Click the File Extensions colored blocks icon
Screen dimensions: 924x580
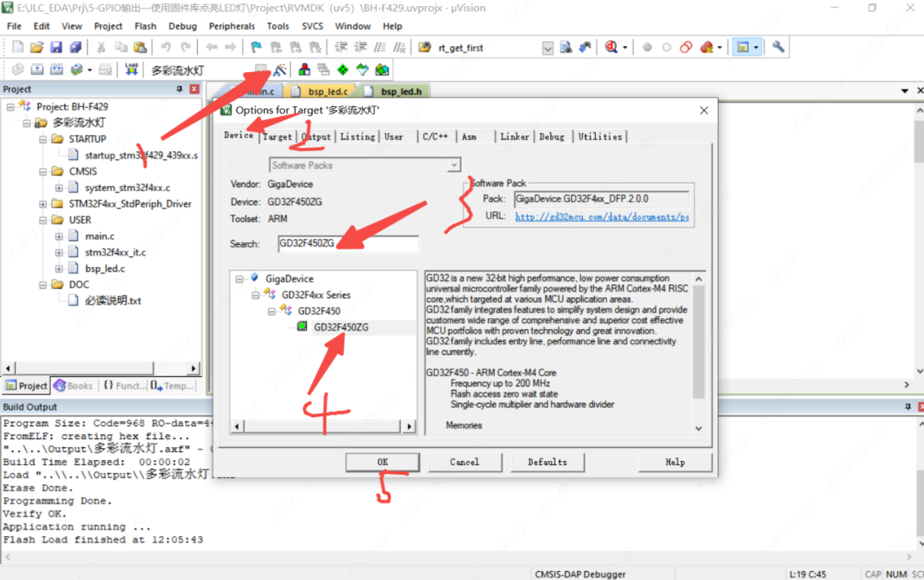pos(304,70)
